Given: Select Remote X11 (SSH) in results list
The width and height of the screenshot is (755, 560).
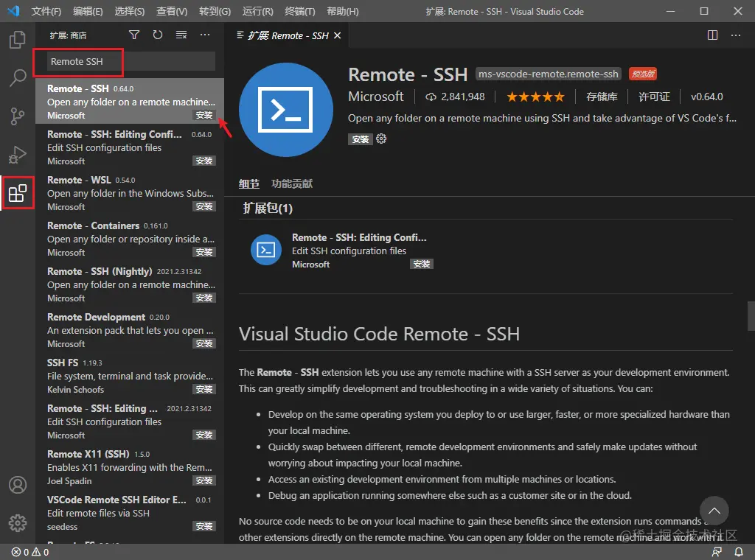Looking at the screenshot, I should click(x=130, y=467).
